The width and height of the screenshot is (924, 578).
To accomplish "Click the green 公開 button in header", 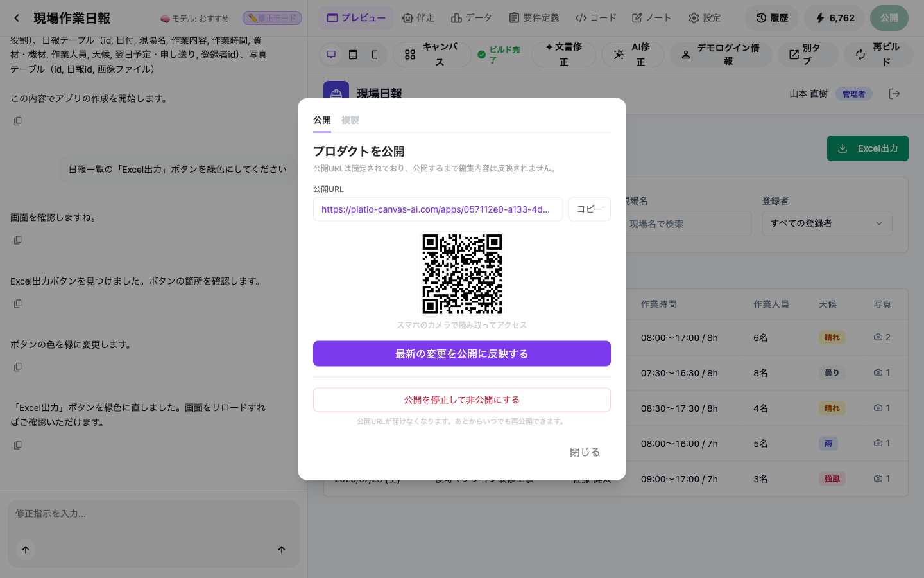I will (889, 18).
